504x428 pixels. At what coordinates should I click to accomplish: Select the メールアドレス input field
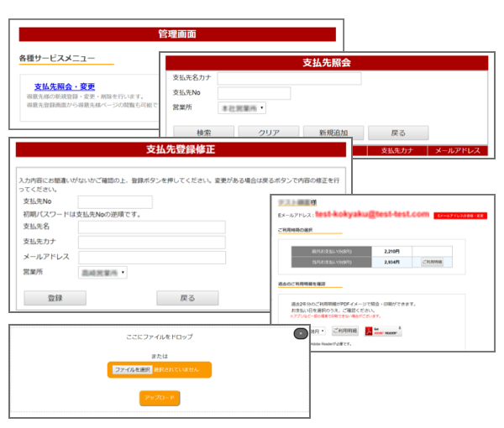(151, 258)
